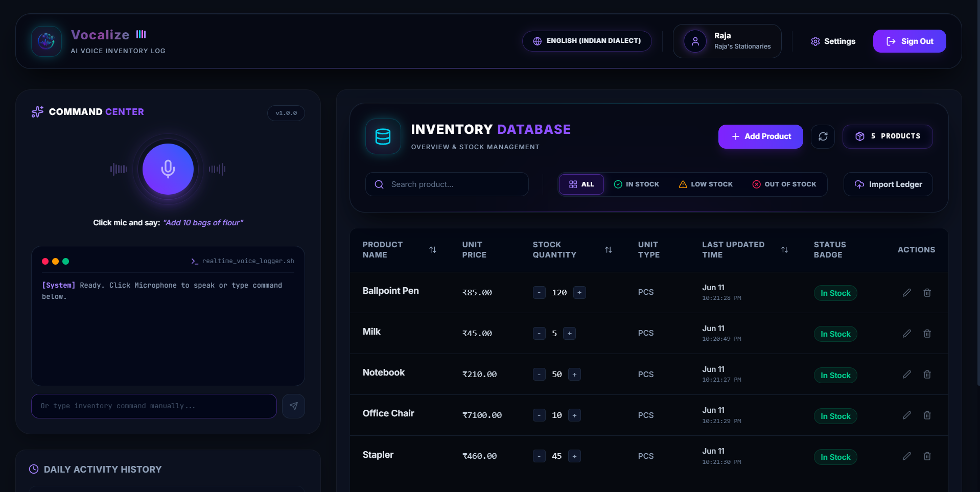Delete the Stapler product
This screenshot has height=492, width=980.
pyautogui.click(x=927, y=456)
